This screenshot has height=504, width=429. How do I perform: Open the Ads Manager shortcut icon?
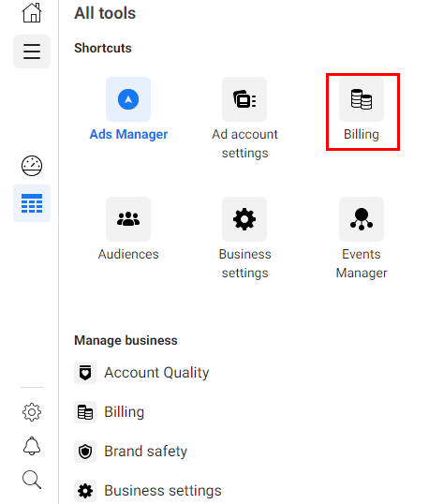tap(128, 99)
